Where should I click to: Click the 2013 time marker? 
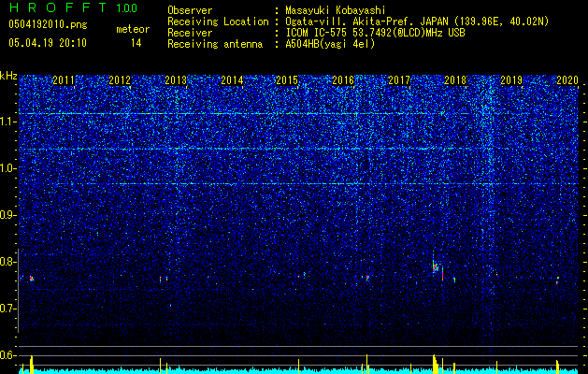[176, 79]
